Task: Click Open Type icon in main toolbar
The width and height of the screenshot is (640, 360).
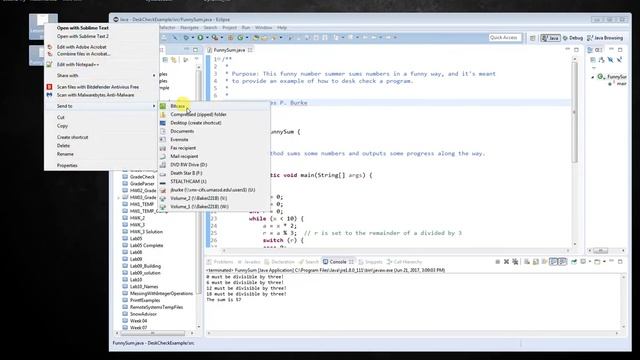Action: pyautogui.click(x=256, y=38)
